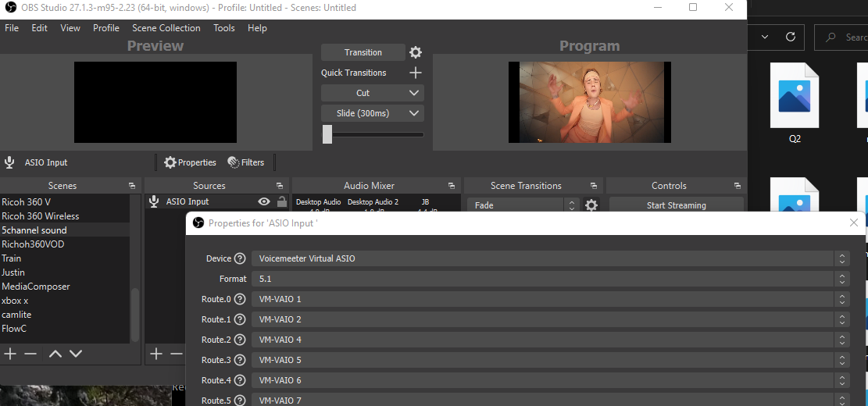Open the Scene Transitions gear settings
Image resolution: width=868 pixels, height=406 pixels.
coord(591,205)
